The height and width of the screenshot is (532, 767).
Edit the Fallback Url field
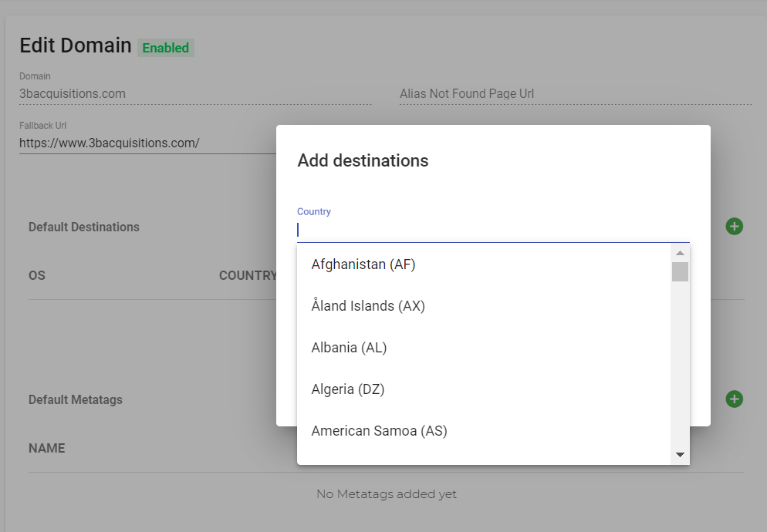147,143
